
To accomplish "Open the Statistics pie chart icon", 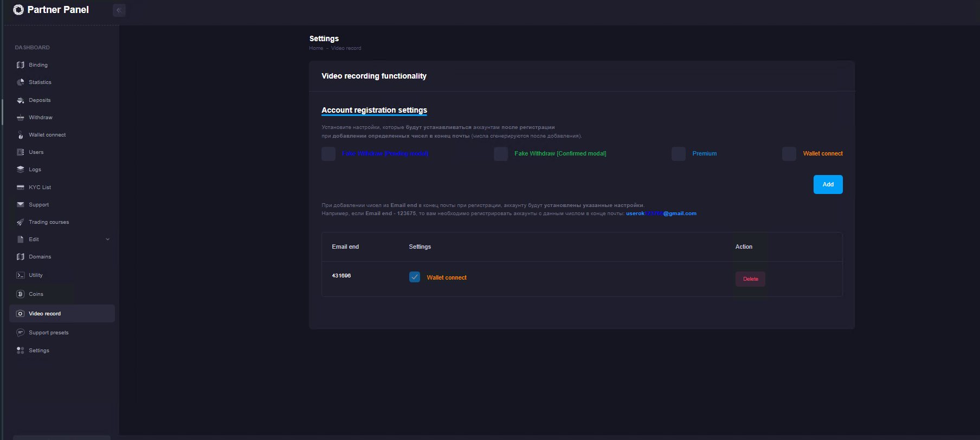I will [x=21, y=82].
